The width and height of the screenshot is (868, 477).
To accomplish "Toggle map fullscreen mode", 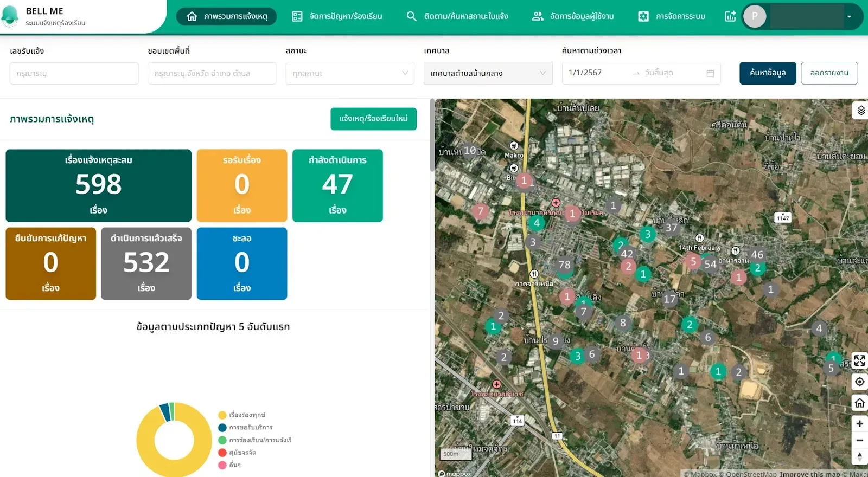I will click(860, 360).
